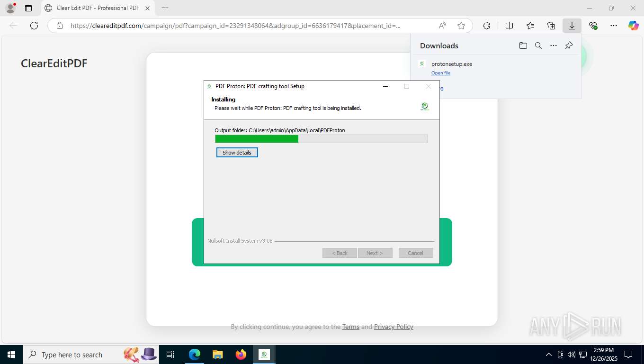Screen dimensions: 644x364
Task: Select the Clear Edit PDF browser tab
Action: (x=97, y=8)
